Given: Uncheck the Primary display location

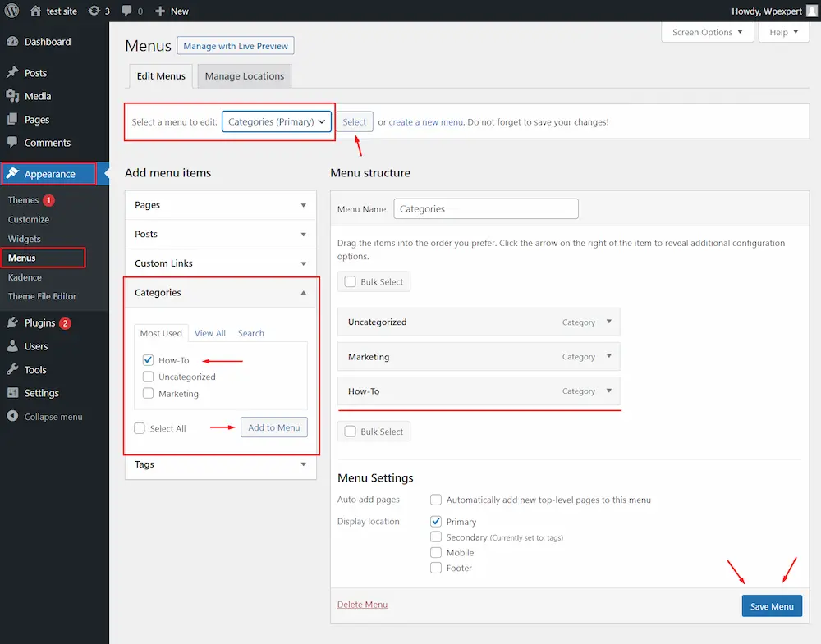Looking at the screenshot, I should 436,522.
